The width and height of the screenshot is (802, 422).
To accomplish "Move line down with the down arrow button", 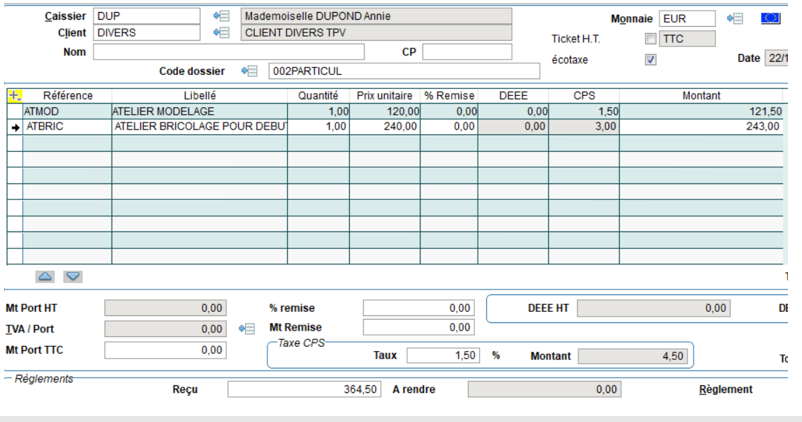I will coord(73,277).
